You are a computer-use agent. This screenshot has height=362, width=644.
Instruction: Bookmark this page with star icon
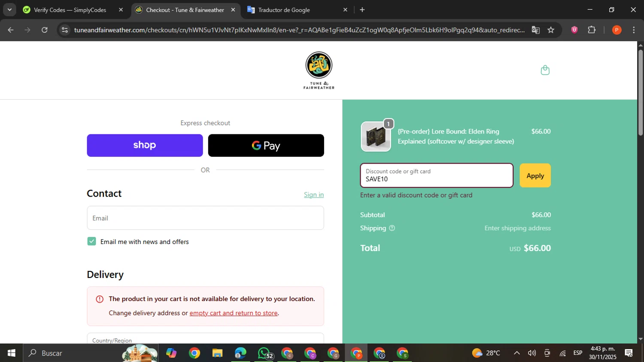551,30
